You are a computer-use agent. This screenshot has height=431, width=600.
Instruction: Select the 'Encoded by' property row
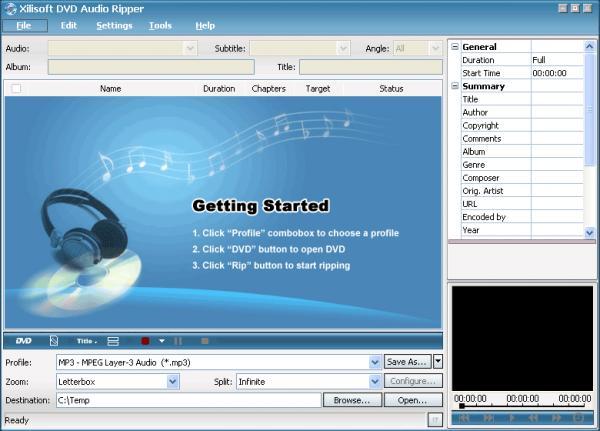(x=523, y=217)
